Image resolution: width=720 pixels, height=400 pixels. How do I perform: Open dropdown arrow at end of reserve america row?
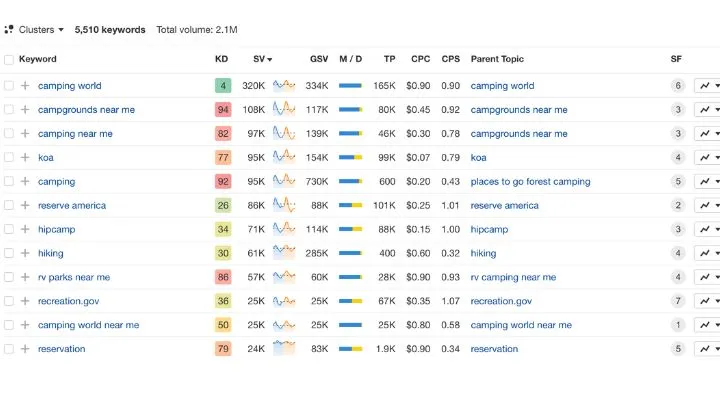point(717,205)
